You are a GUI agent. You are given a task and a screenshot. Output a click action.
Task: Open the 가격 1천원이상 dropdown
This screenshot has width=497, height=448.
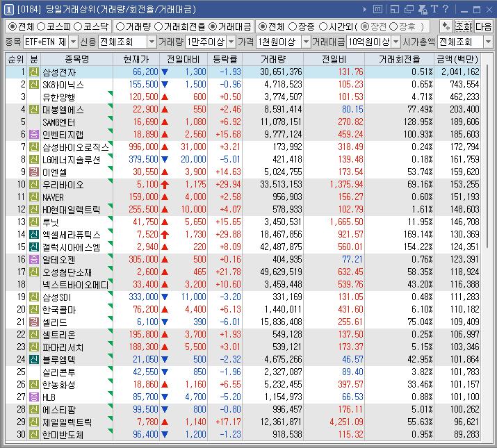pos(306,42)
